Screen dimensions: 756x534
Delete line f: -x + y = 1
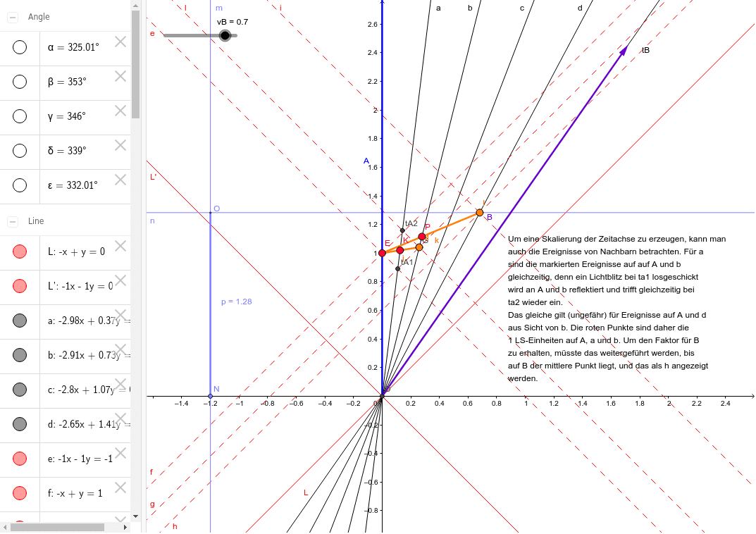[x=120, y=488]
